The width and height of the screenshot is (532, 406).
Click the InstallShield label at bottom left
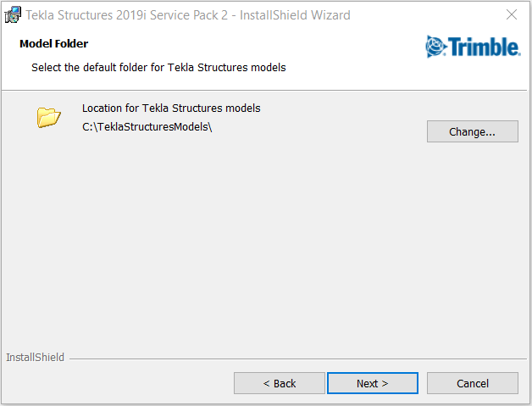35,357
